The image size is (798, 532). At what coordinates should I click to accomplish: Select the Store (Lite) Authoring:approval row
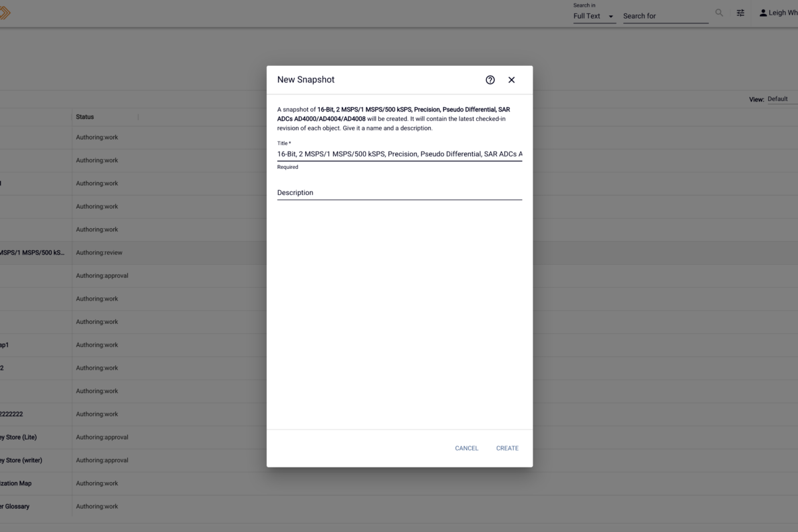[399, 438]
